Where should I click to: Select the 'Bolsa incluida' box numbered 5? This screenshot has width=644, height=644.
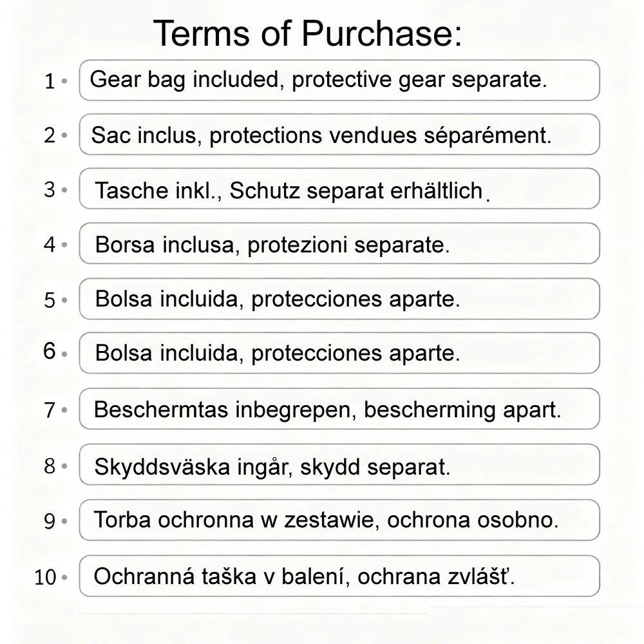[x=339, y=299]
